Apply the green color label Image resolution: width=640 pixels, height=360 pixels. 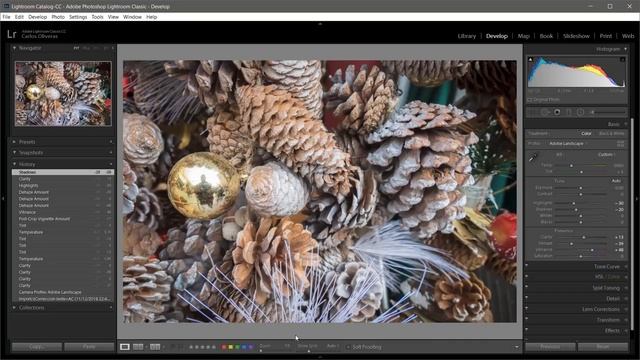pyautogui.click(x=237, y=347)
